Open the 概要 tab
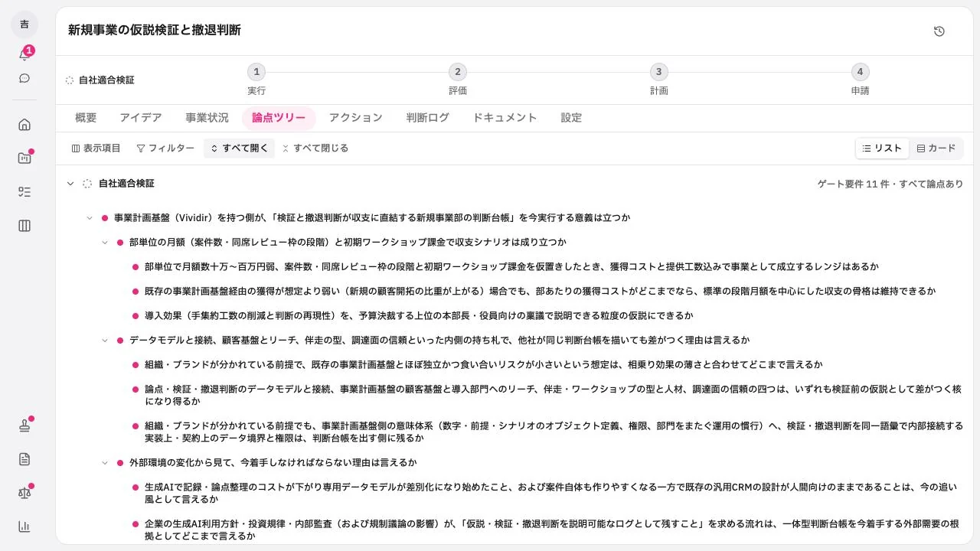The height and width of the screenshot is (551, 980). (x=86, y=118)
